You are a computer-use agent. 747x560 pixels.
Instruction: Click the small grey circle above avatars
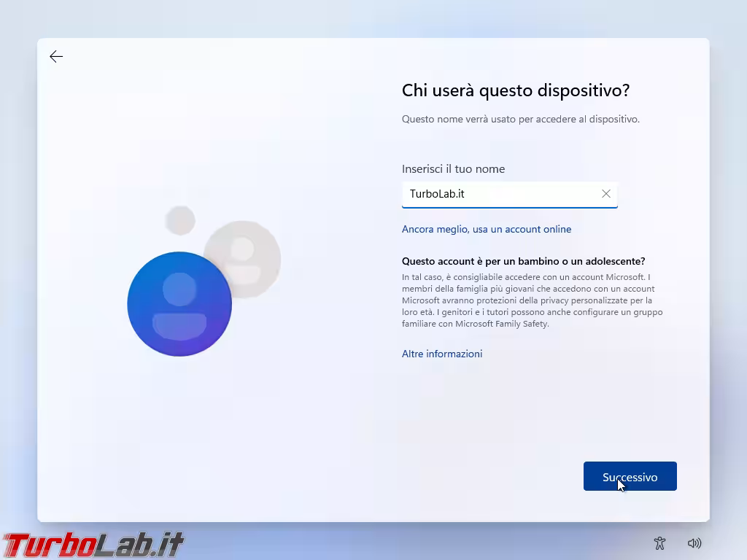[x=180, y=219]
